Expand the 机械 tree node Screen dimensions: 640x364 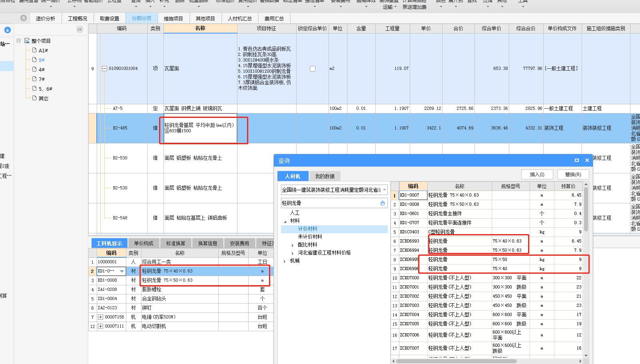click(285, 261)
